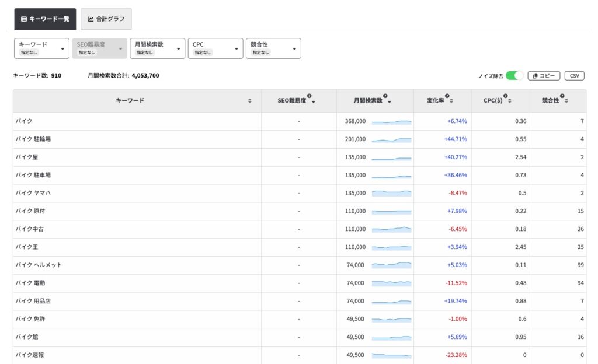Switch to the 合計グラフ tab
Screen dimensions: 598x364
click(x=106, y=19)
